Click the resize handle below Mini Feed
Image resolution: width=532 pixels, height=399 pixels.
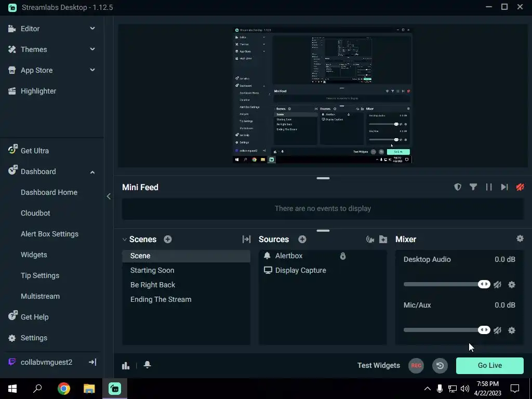(x=323, y=231)
